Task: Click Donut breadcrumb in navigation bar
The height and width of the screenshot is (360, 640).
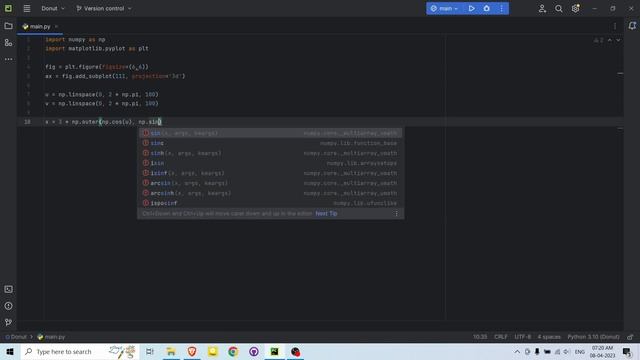Action: tap(16, 337)
